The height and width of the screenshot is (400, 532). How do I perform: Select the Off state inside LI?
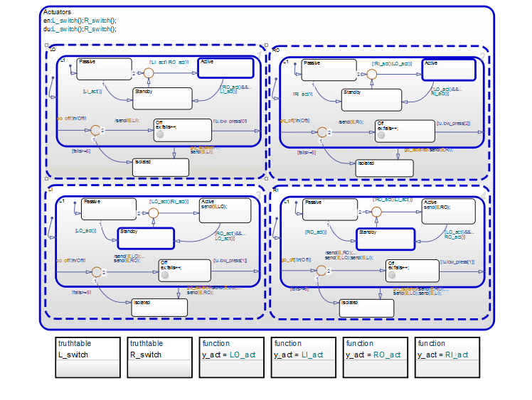pyautogui.click(x=185, y=271)
